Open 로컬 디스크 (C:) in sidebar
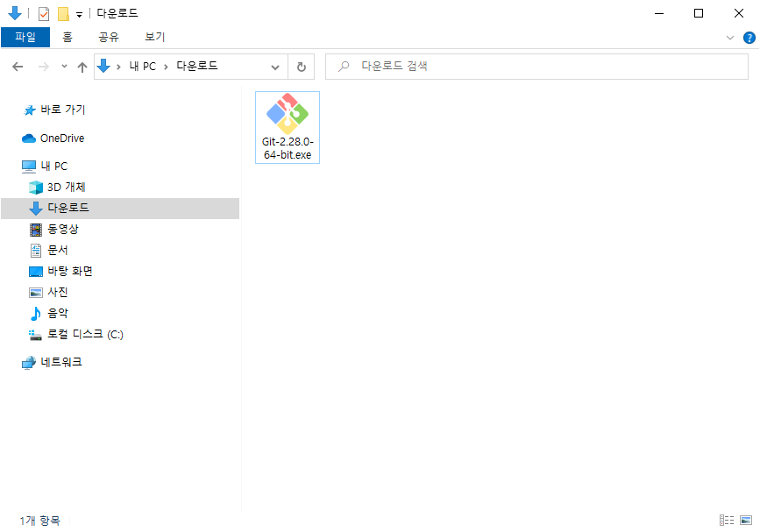Screen dimensions: 760x532 76,334
